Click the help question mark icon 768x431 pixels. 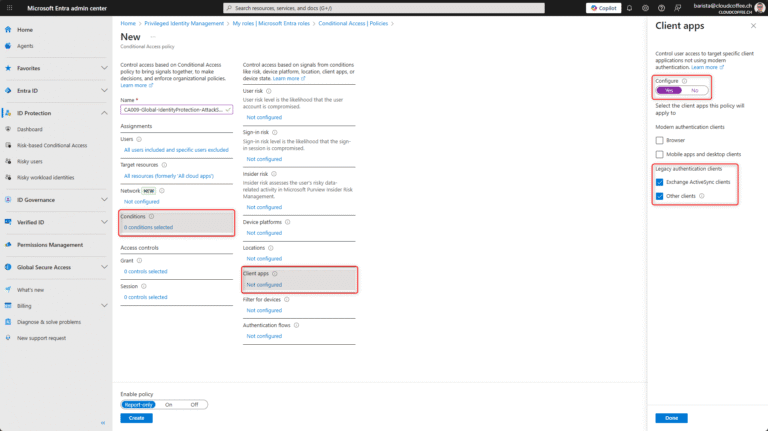661,7
